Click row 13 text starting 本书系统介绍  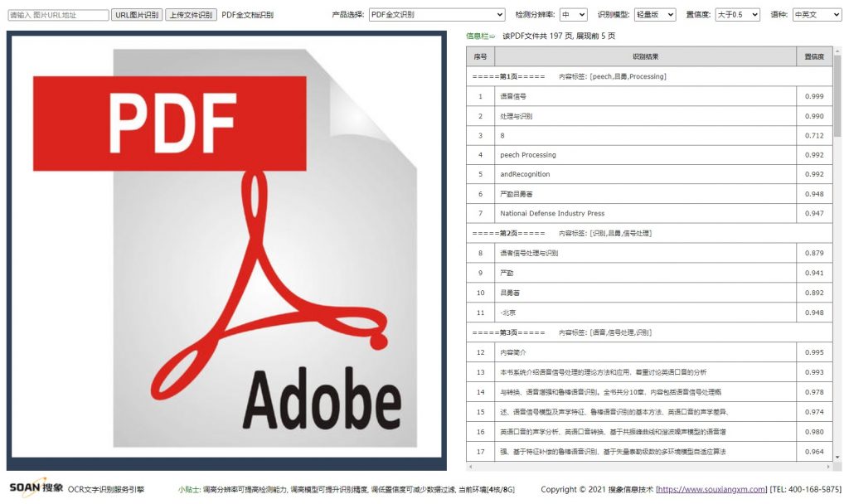[x=604, y=372]
